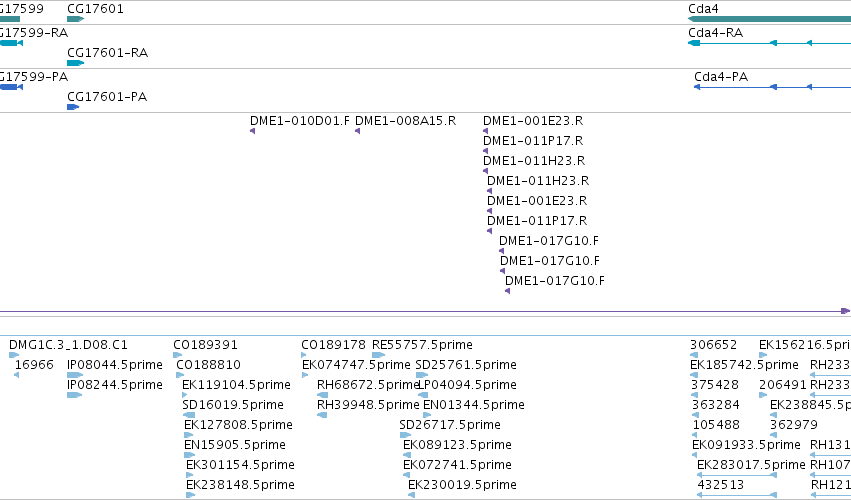
Task: Click the last DME1-017G10.F marker
Action: [507, 291]
